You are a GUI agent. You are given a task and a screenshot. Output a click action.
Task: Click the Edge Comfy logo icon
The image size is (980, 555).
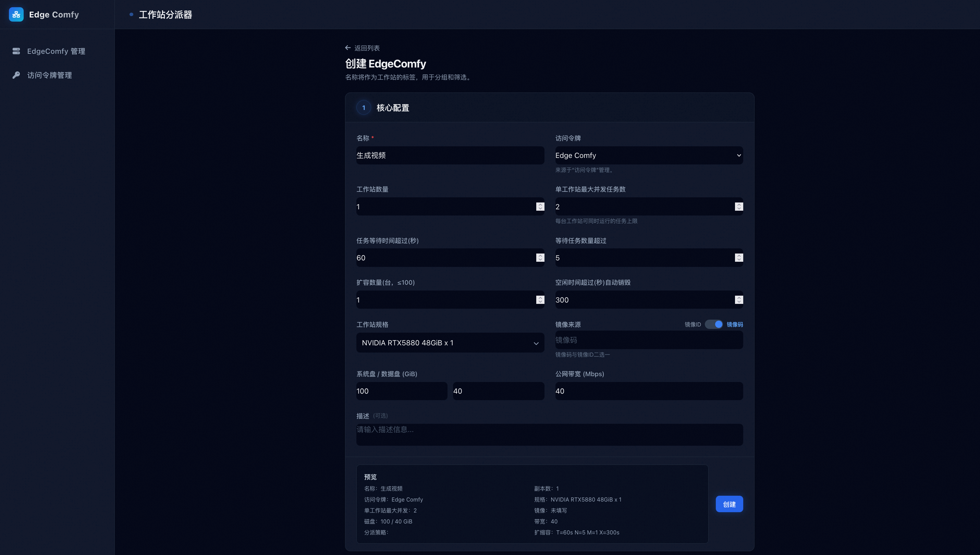click(x=16, y=14)
